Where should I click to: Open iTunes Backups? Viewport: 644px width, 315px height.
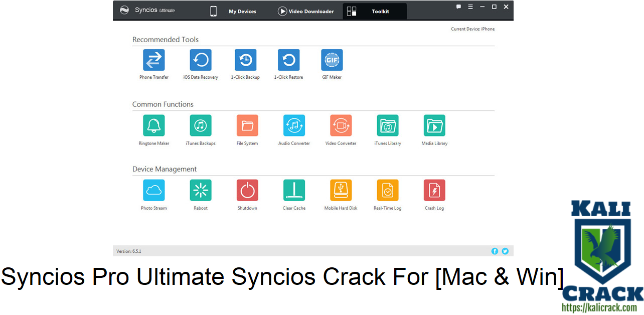point(201,125)
